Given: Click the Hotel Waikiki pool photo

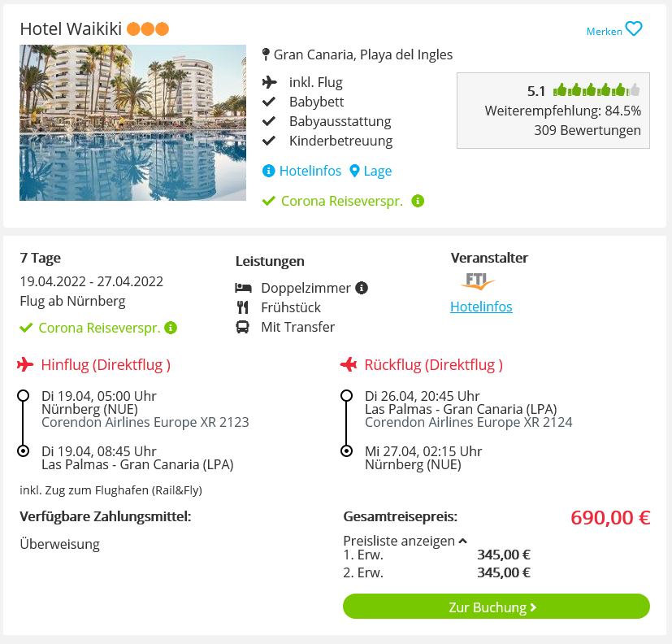Looking at the screenshot, I should click(133, 123).
